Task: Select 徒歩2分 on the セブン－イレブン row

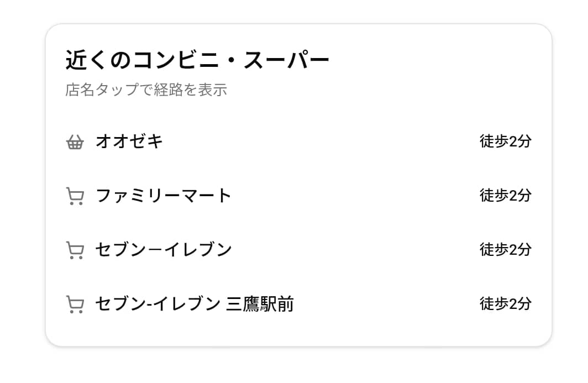Action: pos(505,249)
